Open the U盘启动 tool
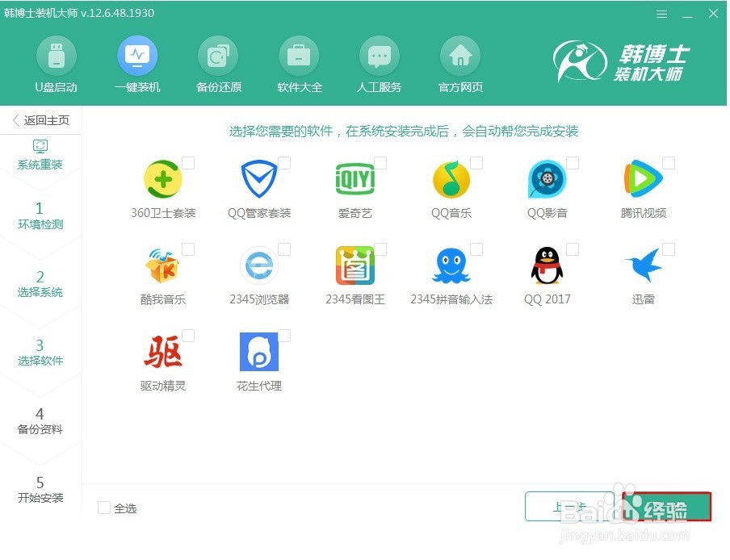The width and height of the screenshot is (730, 560). coord(56,61)
